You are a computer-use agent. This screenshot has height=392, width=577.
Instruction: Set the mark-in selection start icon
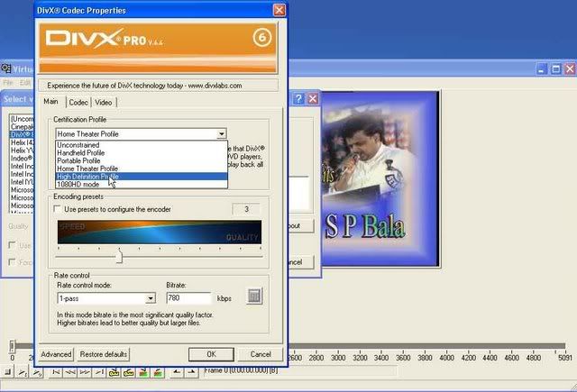click(177, 372)
